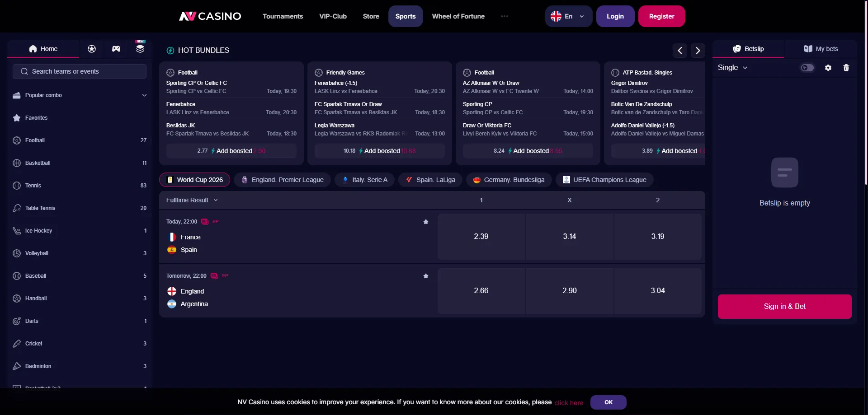Open the soccer ball sports tab icon
Viewport: 868px width, 415px height.
point(92,49)
